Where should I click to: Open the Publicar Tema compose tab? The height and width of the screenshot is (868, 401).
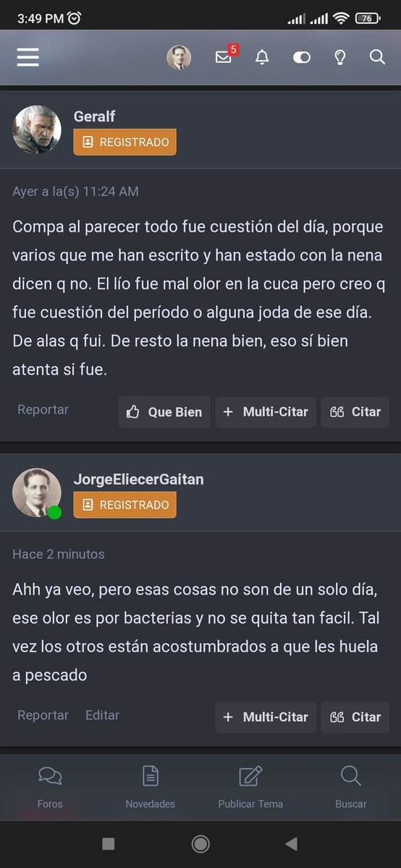[250, 787]
